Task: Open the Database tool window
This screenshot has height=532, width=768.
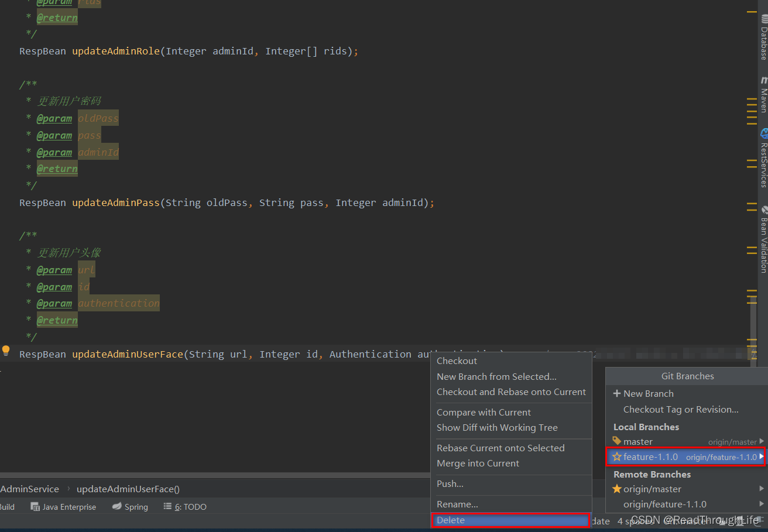Action: (764, 36)
